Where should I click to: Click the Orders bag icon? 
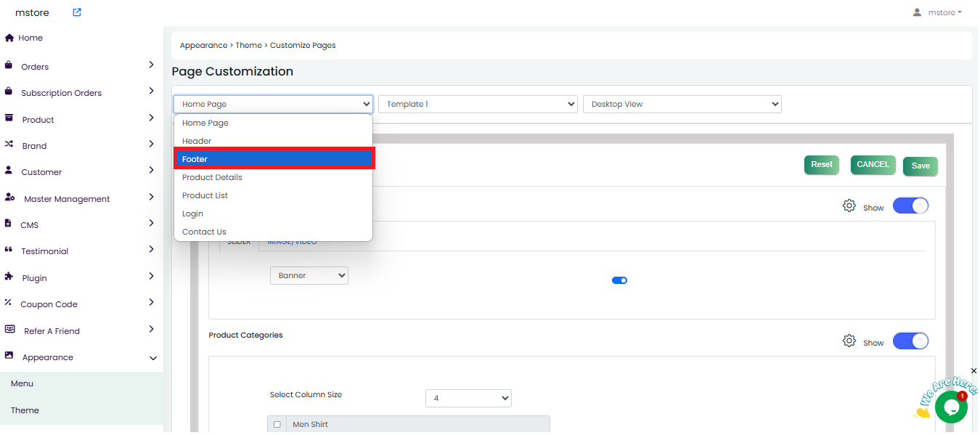(x=9, y=65)
